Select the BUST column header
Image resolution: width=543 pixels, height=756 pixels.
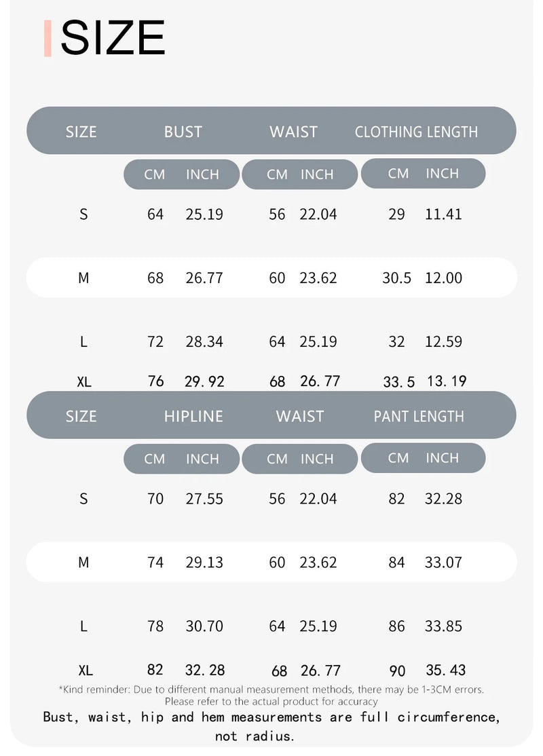pos(183,132)
